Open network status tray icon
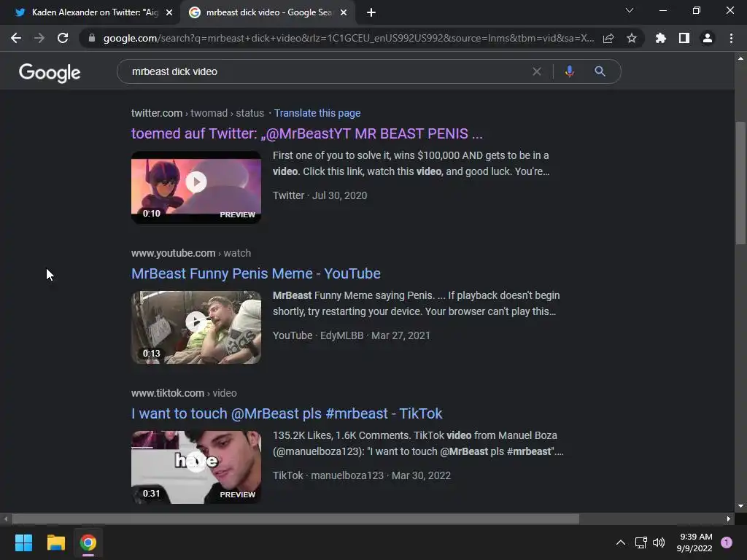747x560 pixels. pos(640,542)
